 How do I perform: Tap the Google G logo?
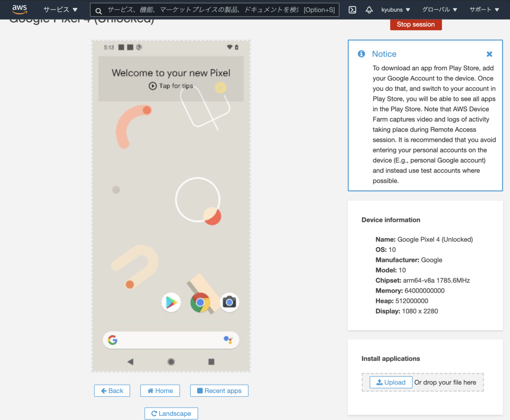113,340
